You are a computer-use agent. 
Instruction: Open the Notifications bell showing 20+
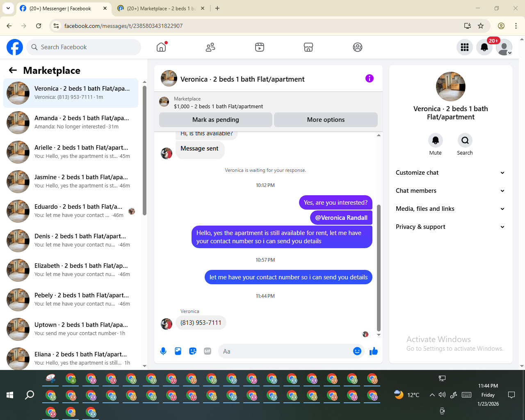point(484,47)
